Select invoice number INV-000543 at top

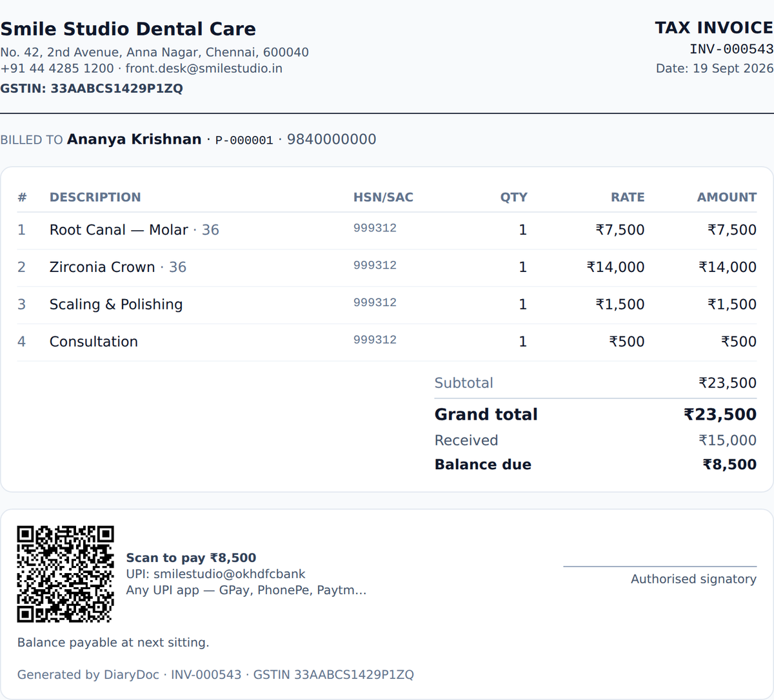coord(731,49)
